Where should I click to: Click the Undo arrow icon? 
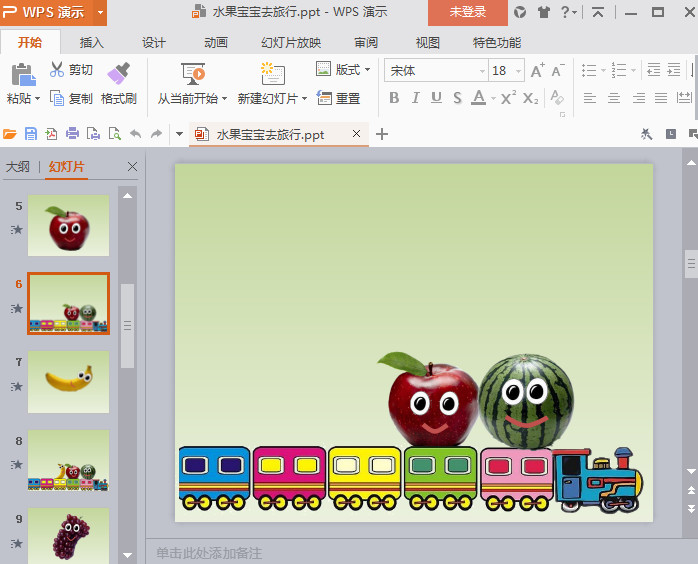(135, 134)
